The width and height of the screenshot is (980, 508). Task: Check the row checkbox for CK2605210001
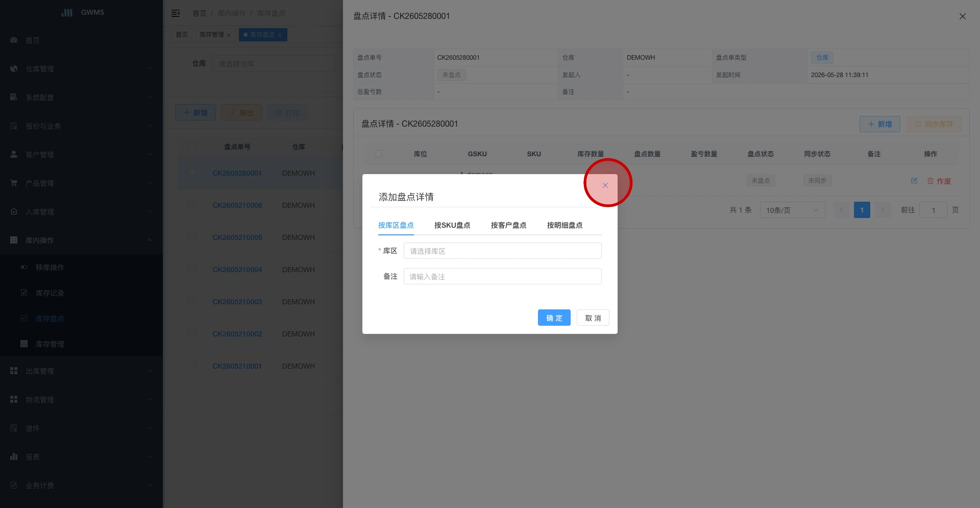click(192, 366)
